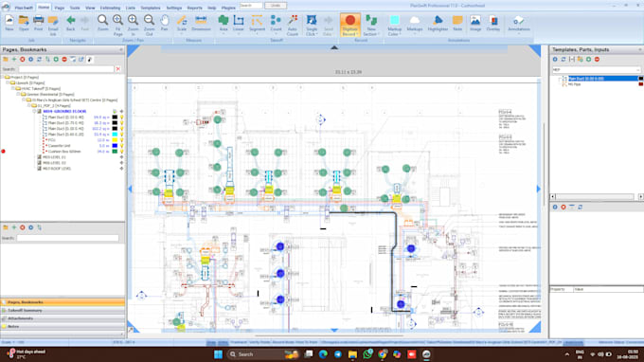Image resolution: width=644 pixels, height=362 pixels.
Task: Go Back using the green arrow icon
Action: tap(71, 20)
